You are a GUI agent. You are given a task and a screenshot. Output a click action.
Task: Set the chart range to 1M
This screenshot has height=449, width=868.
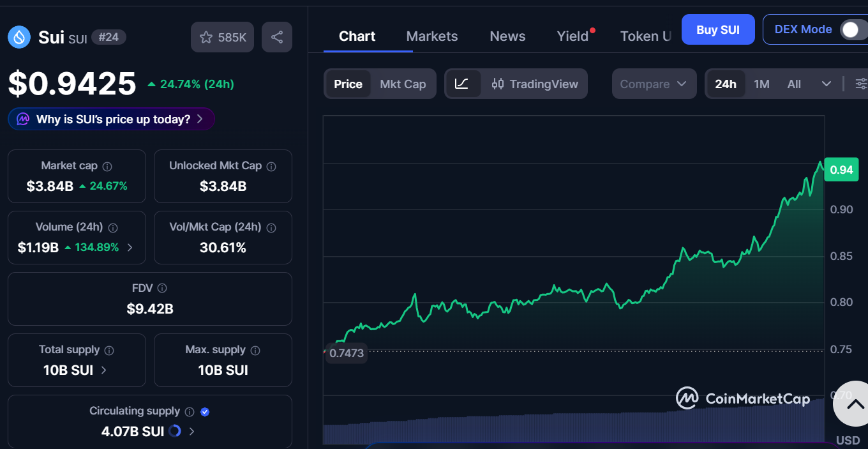(761, 84)
